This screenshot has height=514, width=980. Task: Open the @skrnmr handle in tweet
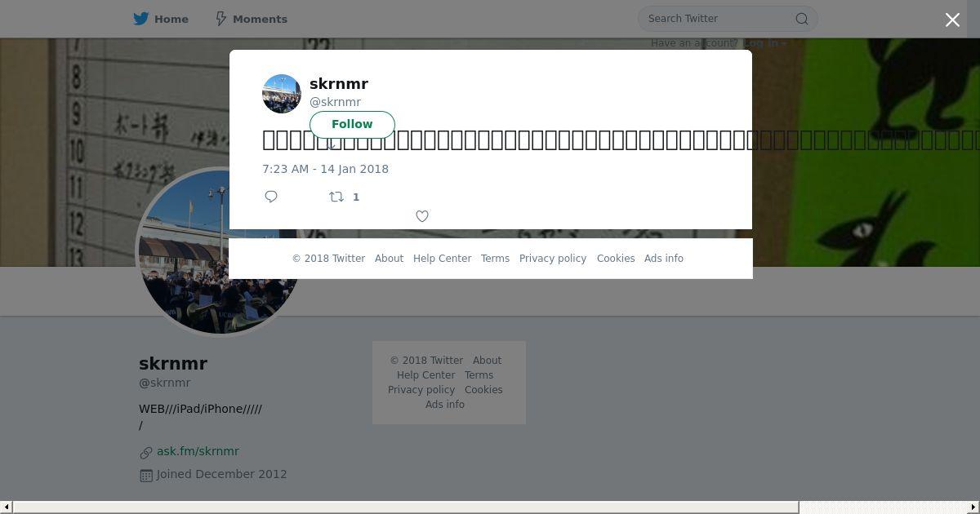[335, 102]
